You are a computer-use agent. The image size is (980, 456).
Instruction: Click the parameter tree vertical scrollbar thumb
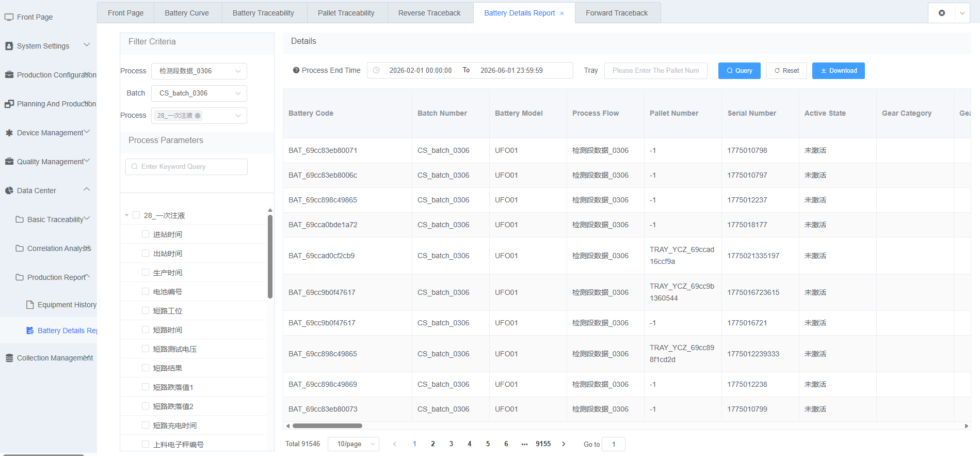coord(270,257)
